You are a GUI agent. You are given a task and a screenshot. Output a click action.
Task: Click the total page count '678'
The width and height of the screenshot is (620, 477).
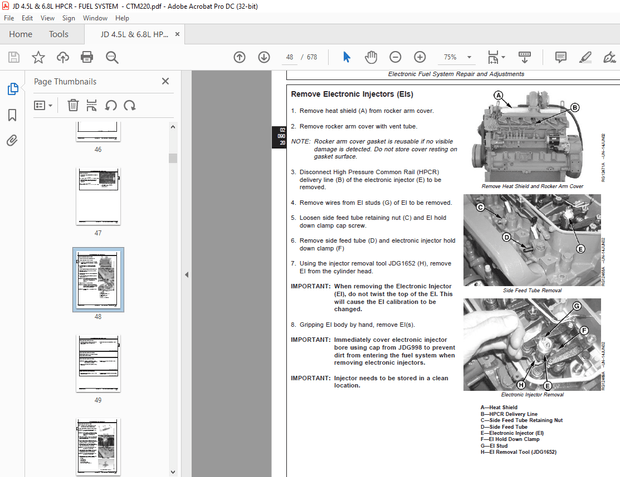[x=312, y=57]
